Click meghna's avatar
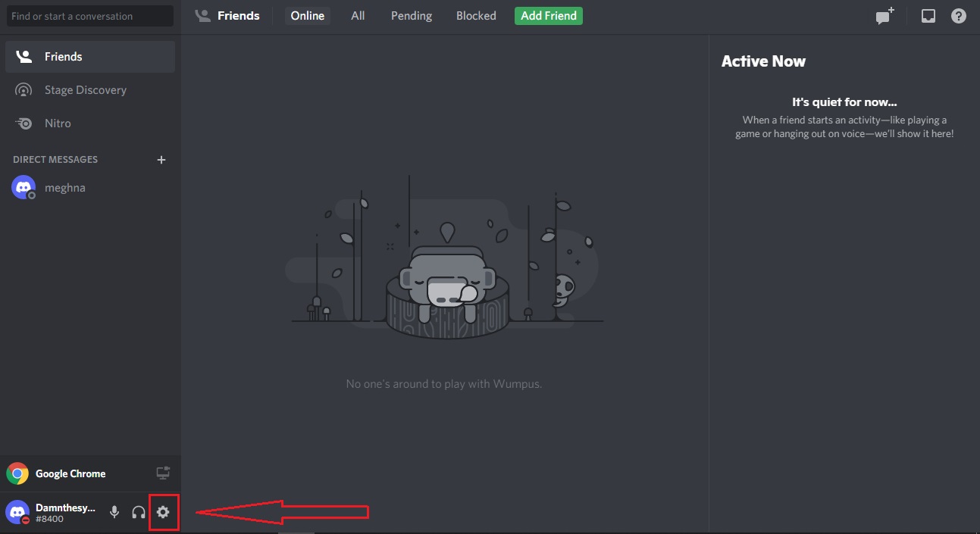This screenshot has width=980, height=534. coord(23,188)
